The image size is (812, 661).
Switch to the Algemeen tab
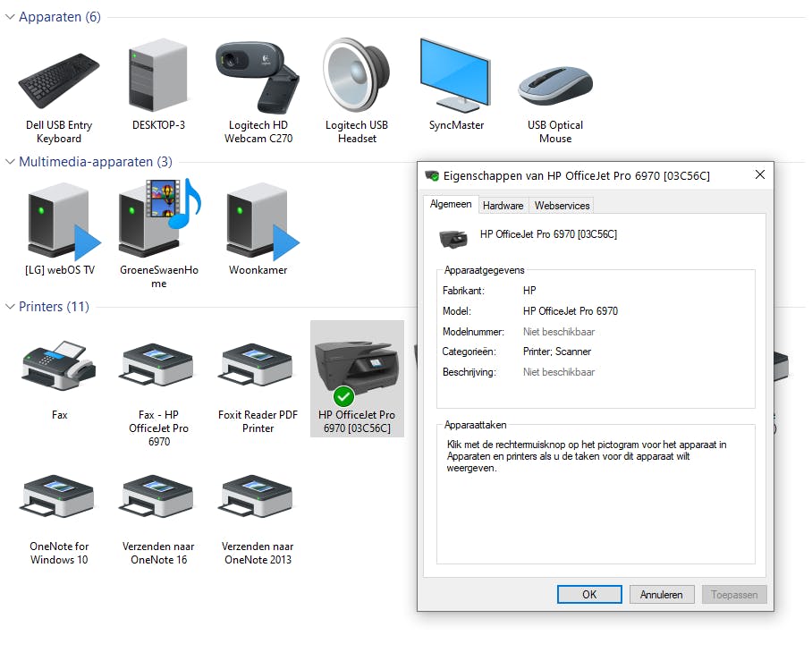pos(451,204)
